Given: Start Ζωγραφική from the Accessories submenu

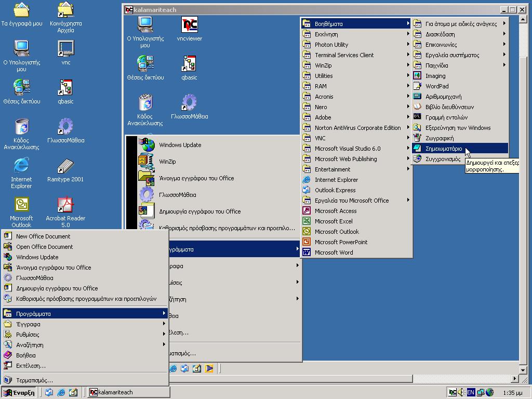Looking at the screenshot, I should [x=460, y=138].
